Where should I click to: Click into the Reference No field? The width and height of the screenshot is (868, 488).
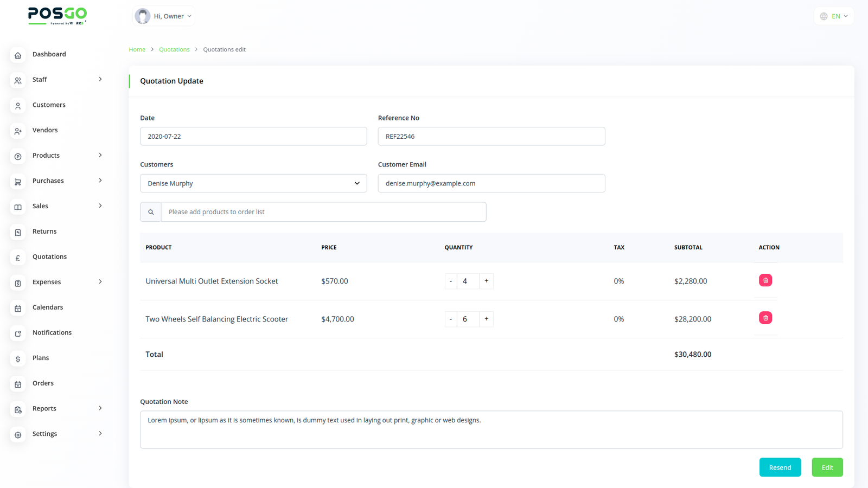[491, 137]
